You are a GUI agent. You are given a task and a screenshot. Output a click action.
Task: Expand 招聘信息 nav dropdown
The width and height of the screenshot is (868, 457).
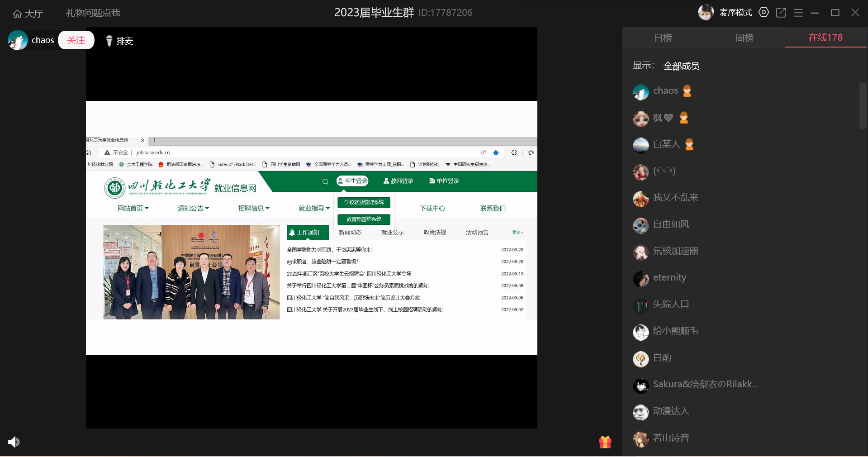point(254,208)
